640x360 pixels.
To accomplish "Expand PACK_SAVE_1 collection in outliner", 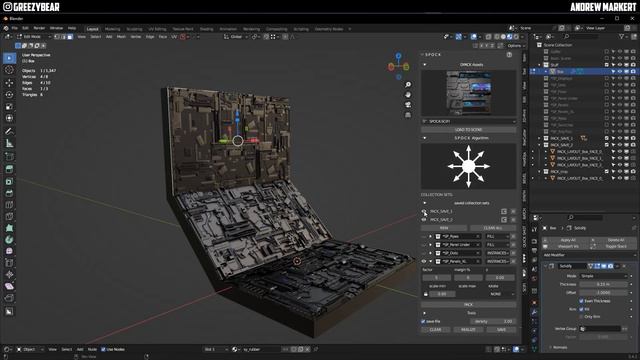I will coord(540,138).
